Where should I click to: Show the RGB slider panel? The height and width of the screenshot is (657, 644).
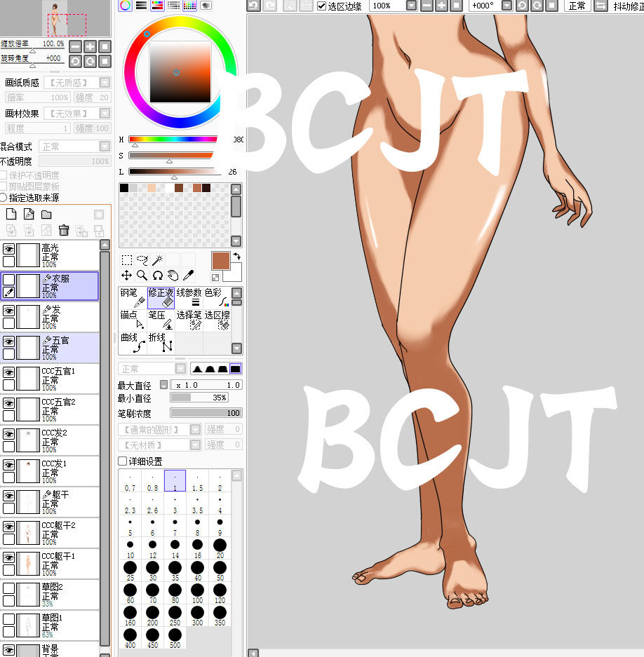tap(141, 6)
